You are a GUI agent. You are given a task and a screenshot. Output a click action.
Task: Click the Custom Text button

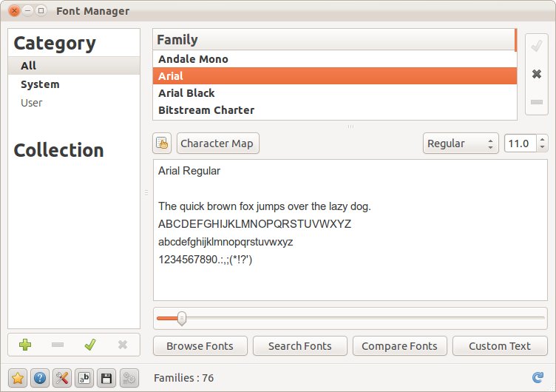click(500, 346)
